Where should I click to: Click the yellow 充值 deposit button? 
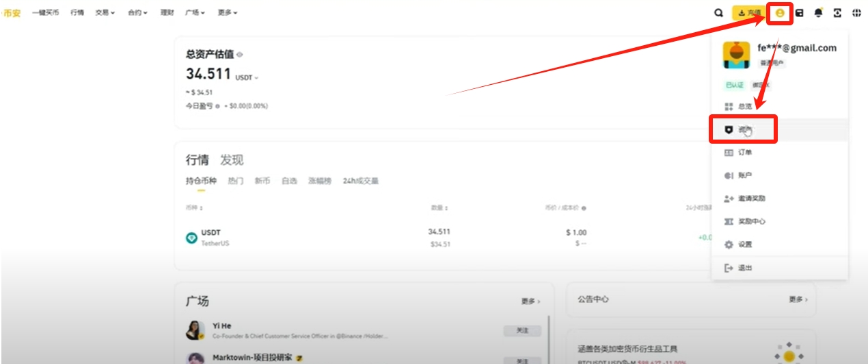point(750,13)
